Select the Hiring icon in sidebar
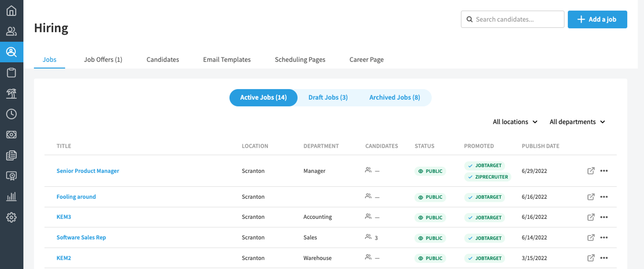The height and width of the screenshot is (269, 644). 12,52
